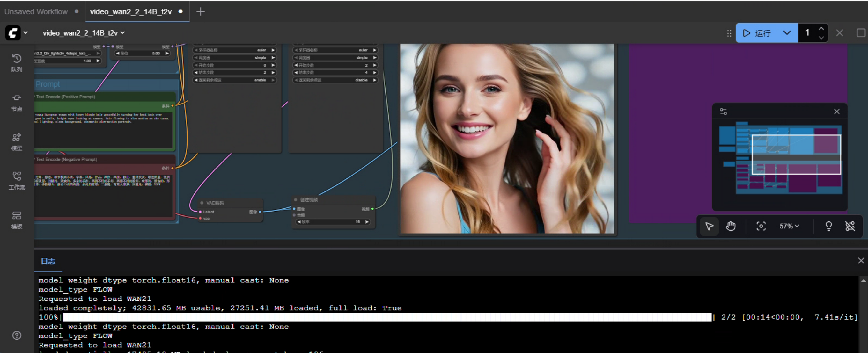Toggle link visibility in canvas toolbar
This screenshot has height=353, width=868.
coord(850,226)
